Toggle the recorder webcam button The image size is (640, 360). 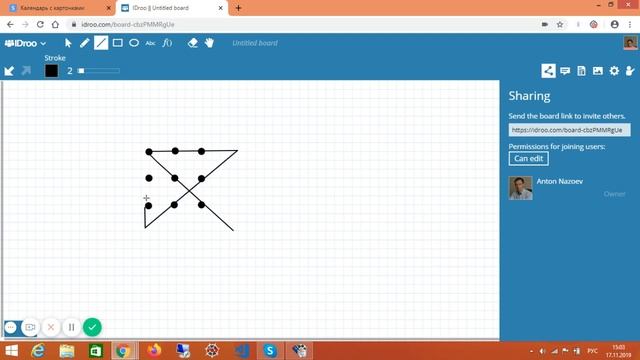[30, 327]
